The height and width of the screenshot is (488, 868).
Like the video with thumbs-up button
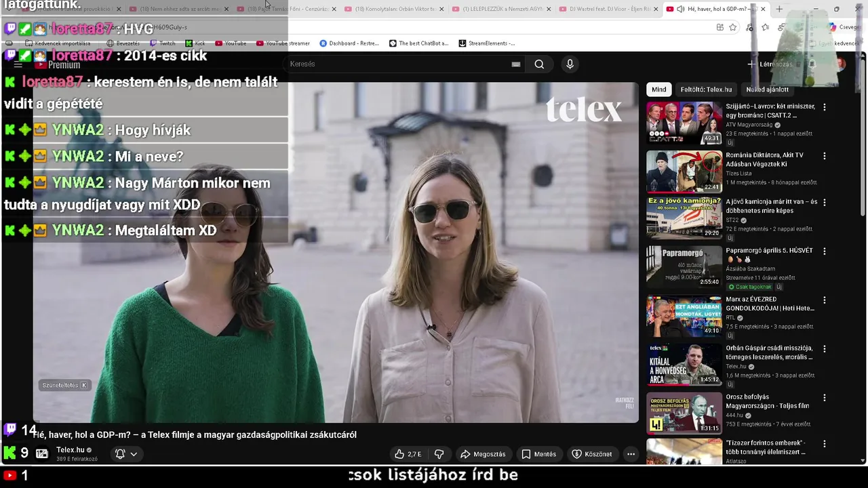point(408,454)
